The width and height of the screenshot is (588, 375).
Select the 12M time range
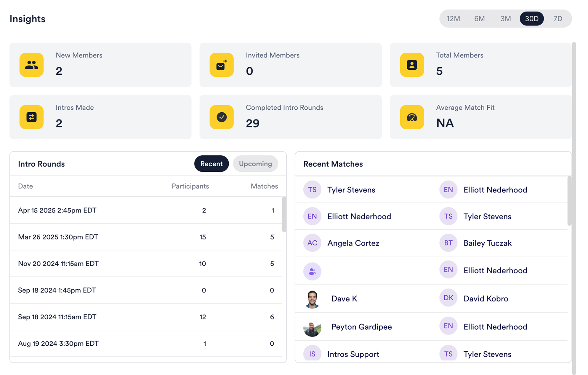click(x=453, y=19)
